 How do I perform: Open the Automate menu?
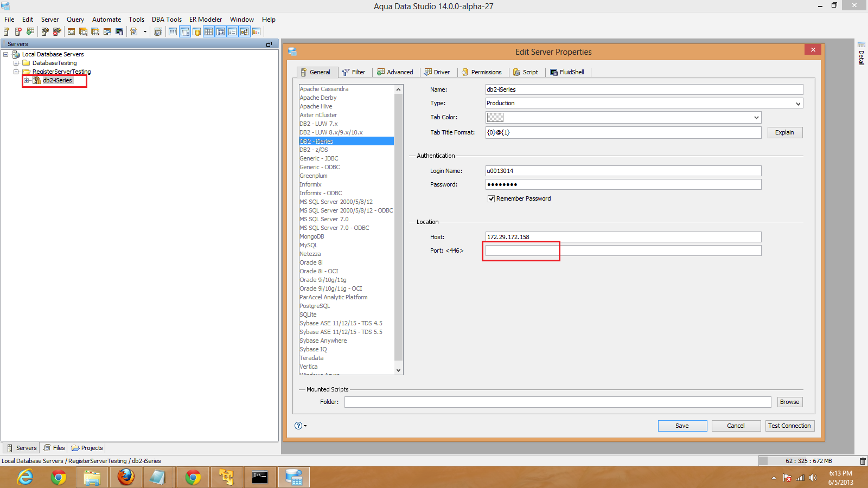[x=106, y=20]
